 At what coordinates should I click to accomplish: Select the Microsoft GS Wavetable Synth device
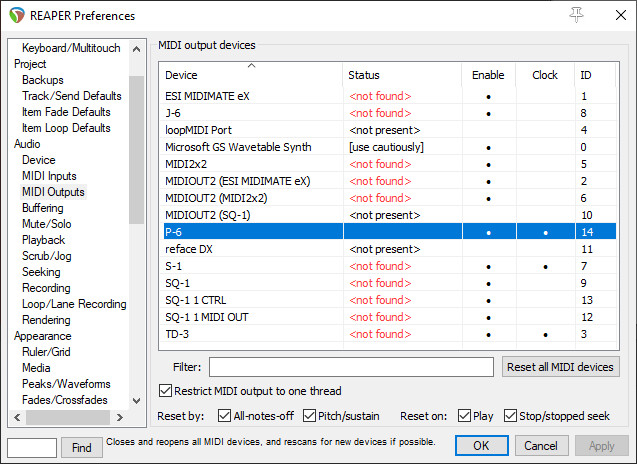(x=389, y=147)
